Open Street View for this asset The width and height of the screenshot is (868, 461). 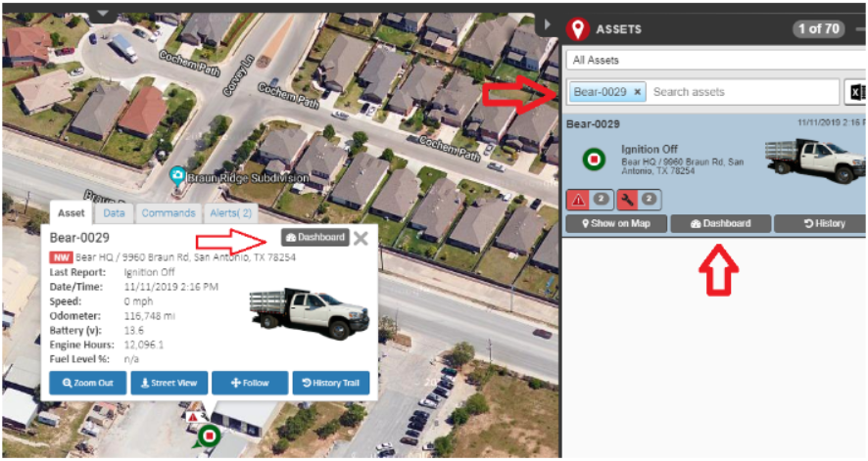(169, 383)
